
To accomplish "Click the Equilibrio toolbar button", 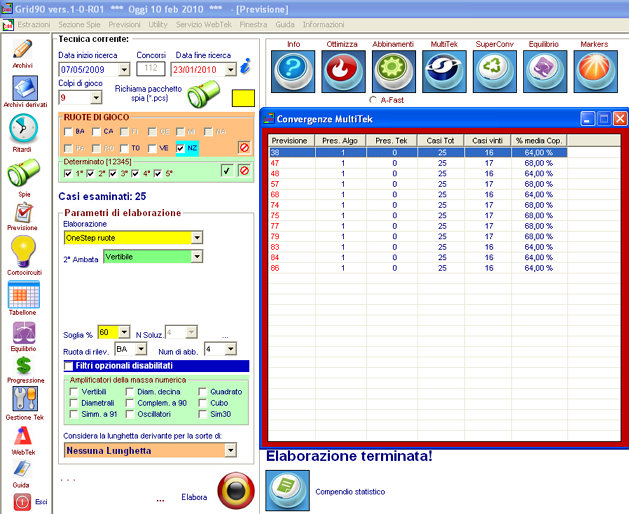I will [545, 71].
